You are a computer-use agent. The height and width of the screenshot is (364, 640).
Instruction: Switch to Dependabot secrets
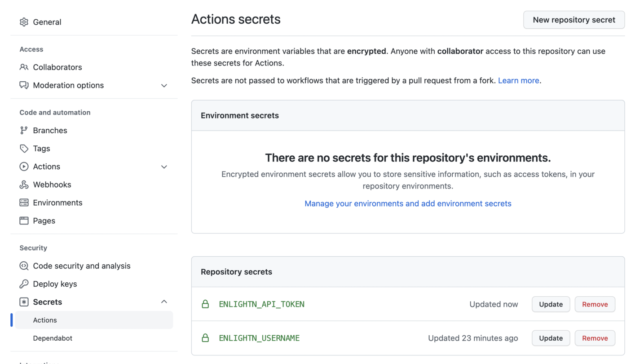coord(53,338)
